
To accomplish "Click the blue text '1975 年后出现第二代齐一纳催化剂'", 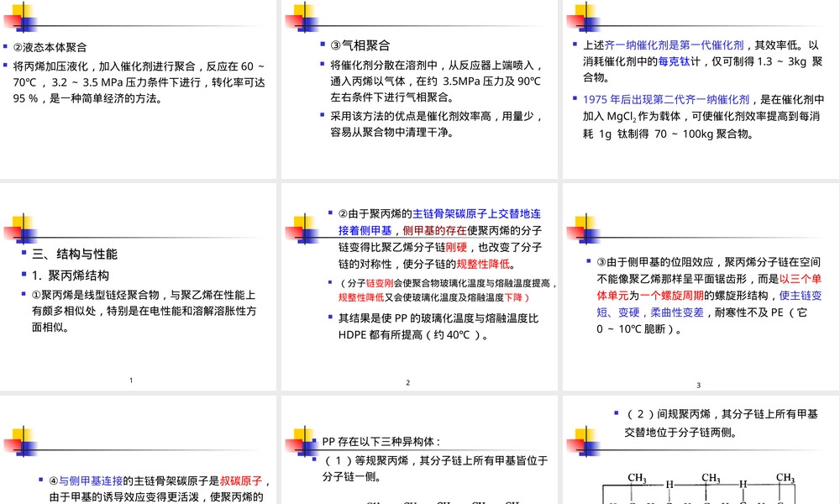I will click(x=666, y=99).
